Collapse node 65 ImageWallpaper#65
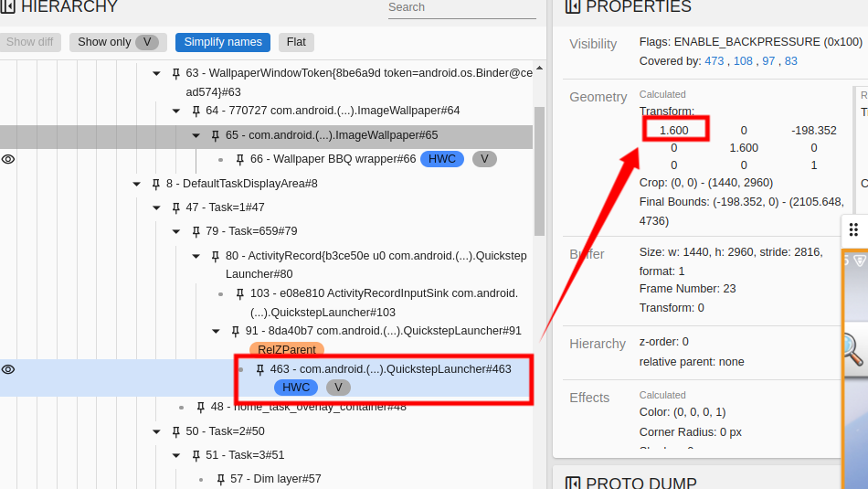 coord(196,135)
